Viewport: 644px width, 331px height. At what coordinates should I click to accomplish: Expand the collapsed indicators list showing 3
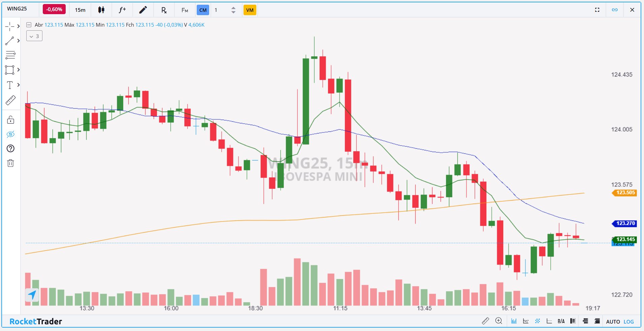(34, 36)
